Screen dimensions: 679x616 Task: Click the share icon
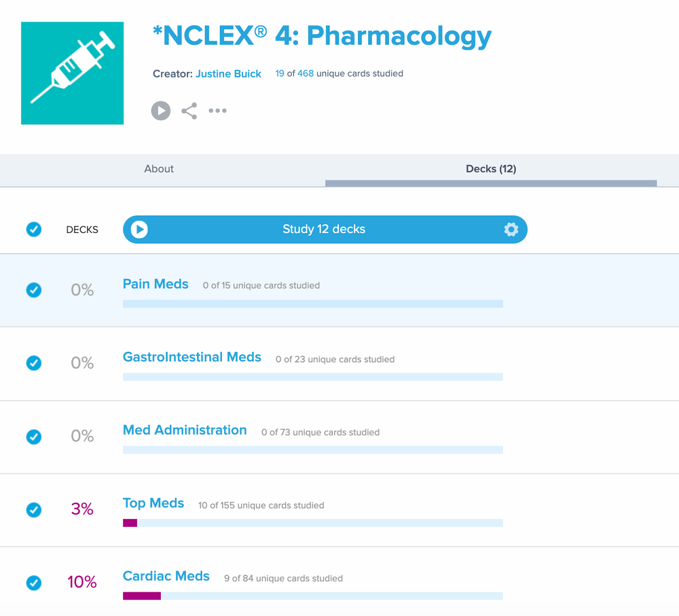point(189,111)
